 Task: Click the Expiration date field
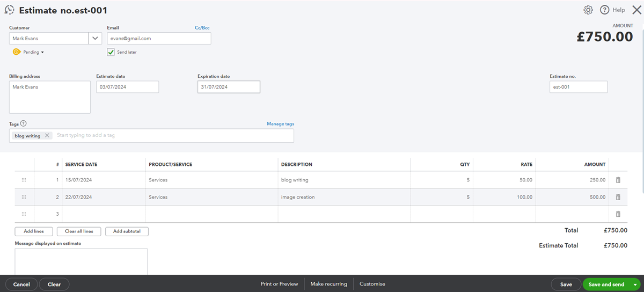coord(229,87)
